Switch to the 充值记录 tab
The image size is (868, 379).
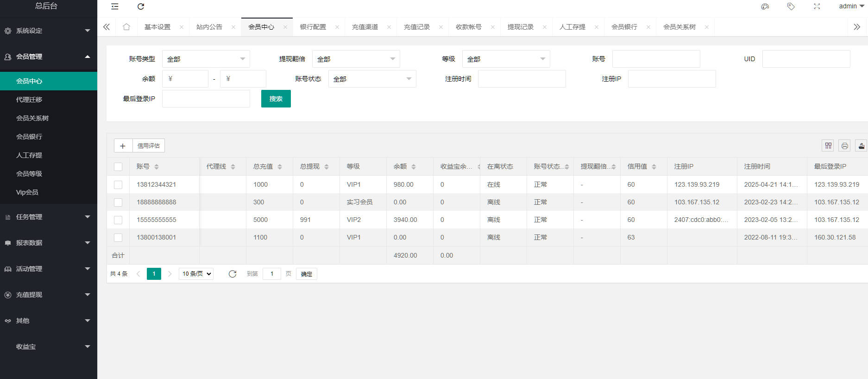[416, 27]
